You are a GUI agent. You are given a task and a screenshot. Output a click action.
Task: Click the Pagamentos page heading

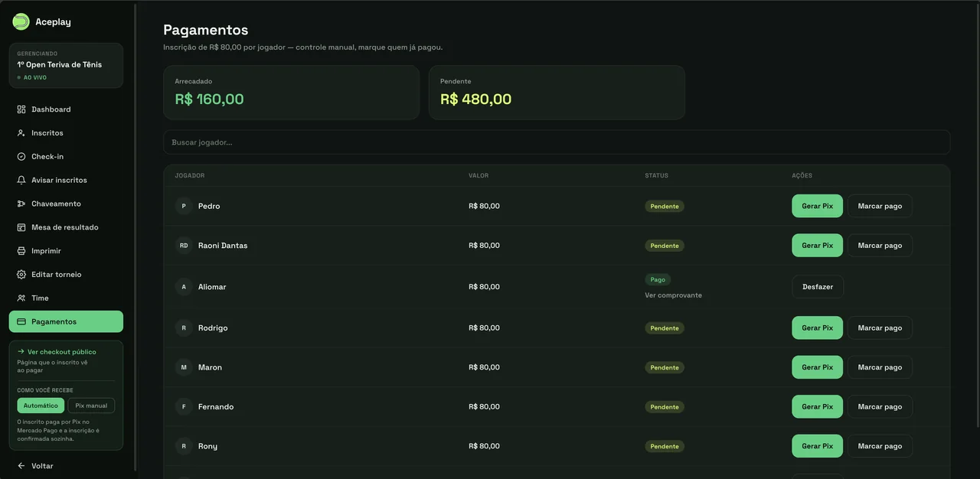[x=206, y=30]
